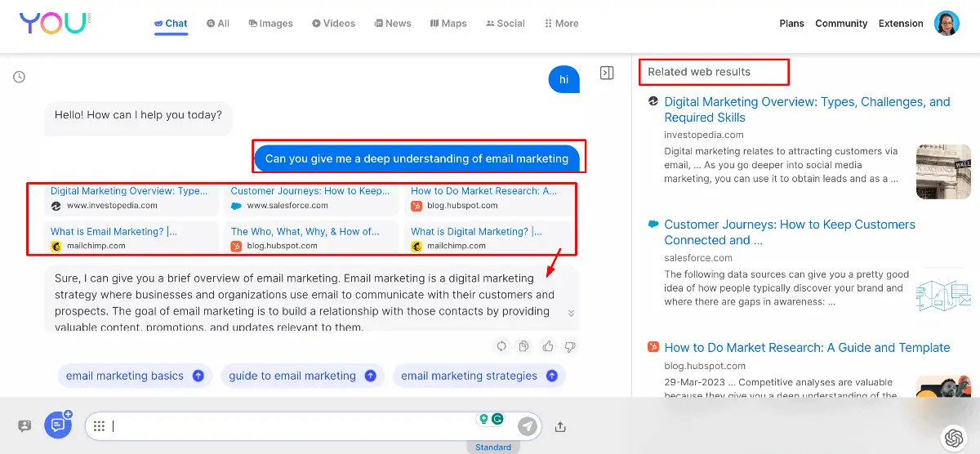Click the email marketing question bubble

[416, 158]
